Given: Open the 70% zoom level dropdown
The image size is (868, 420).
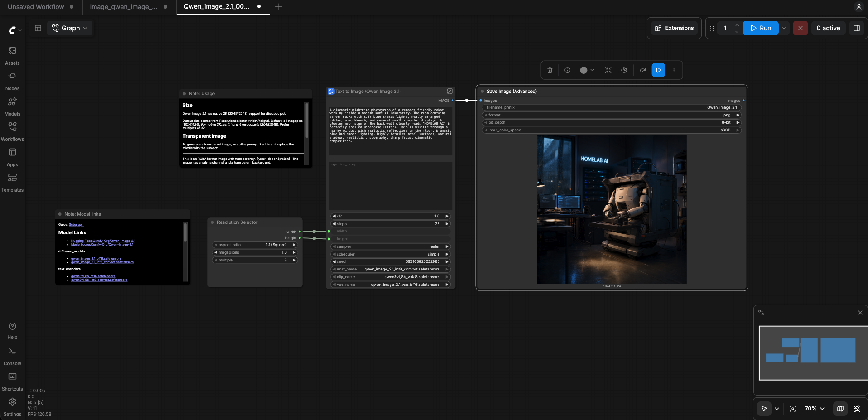Looking at the screenshot, I should pyautogui.click(x=815, y=409).
